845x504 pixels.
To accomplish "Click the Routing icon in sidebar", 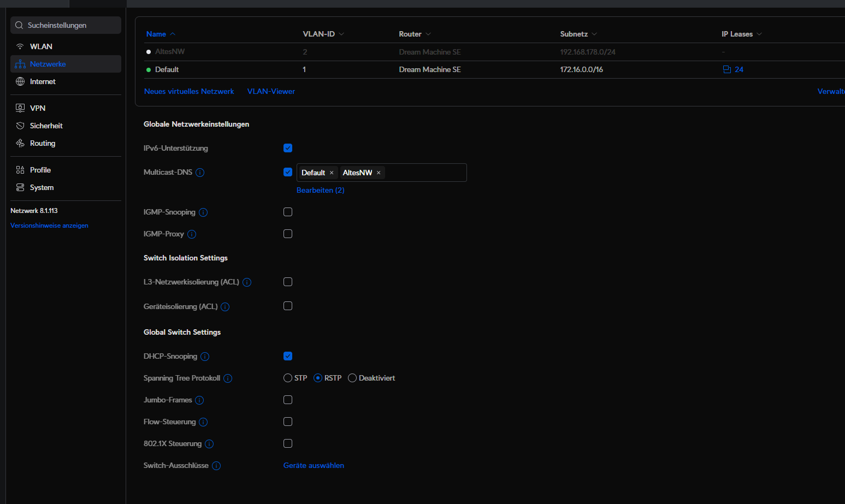I will click(x=20, y=143).
